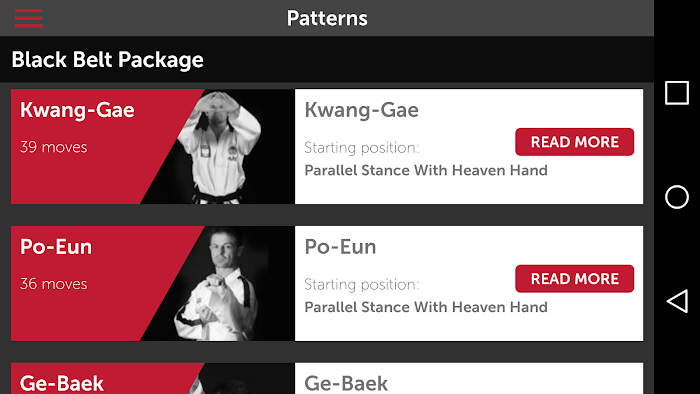Image resolution: width=700 pixels, height=394 pixels.
Task: Open recent apps with the square button
Action: [677, 93]
